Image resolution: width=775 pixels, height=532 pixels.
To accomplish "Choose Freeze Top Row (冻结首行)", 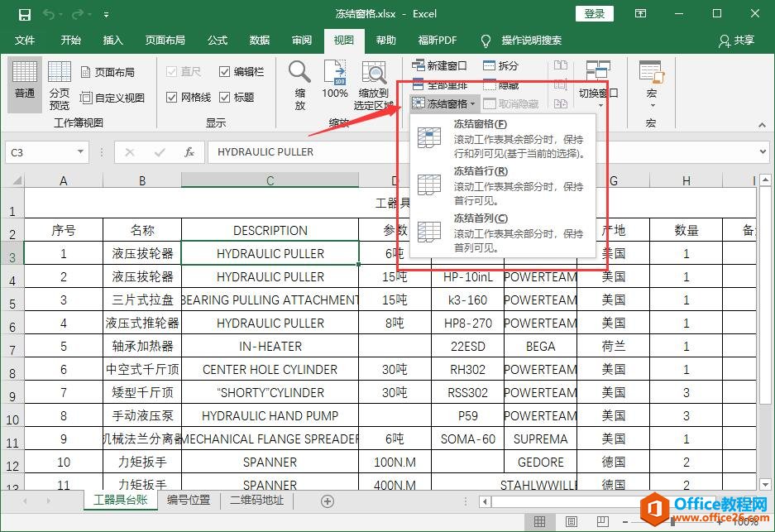I will (503, 185).
